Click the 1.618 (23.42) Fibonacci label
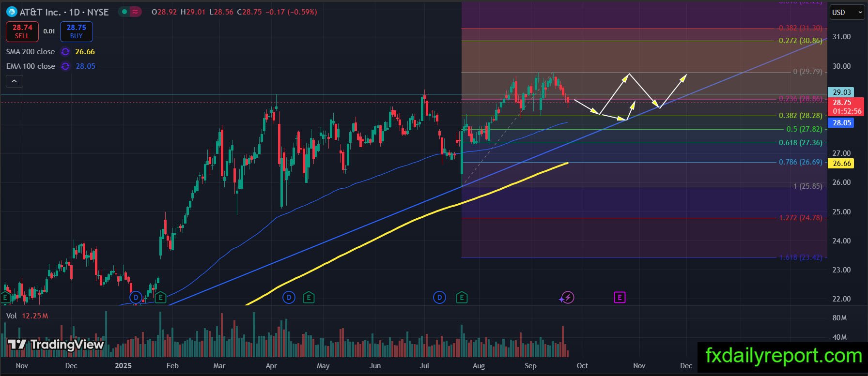Screen dimensions: 868x376 coord(800,257)
